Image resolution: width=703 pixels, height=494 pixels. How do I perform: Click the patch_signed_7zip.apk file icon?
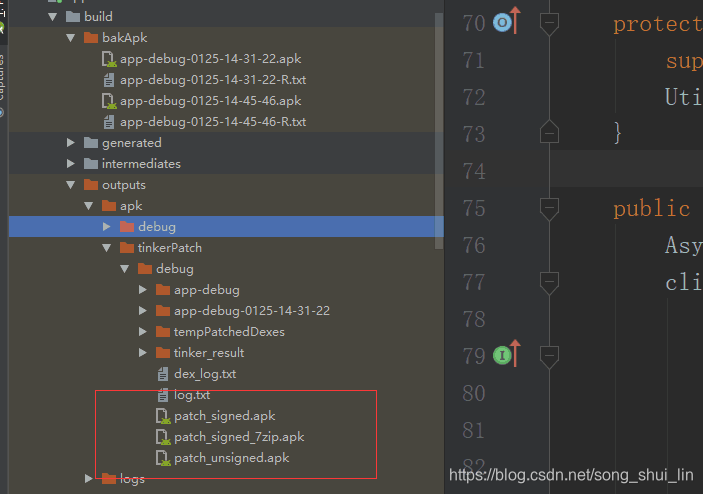[x=163, y=437]
